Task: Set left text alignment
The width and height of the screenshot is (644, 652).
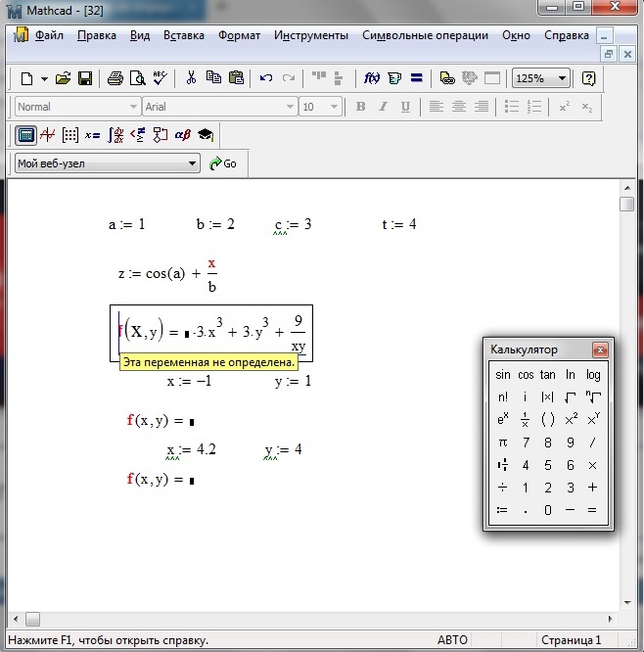Action: (437, 107)
